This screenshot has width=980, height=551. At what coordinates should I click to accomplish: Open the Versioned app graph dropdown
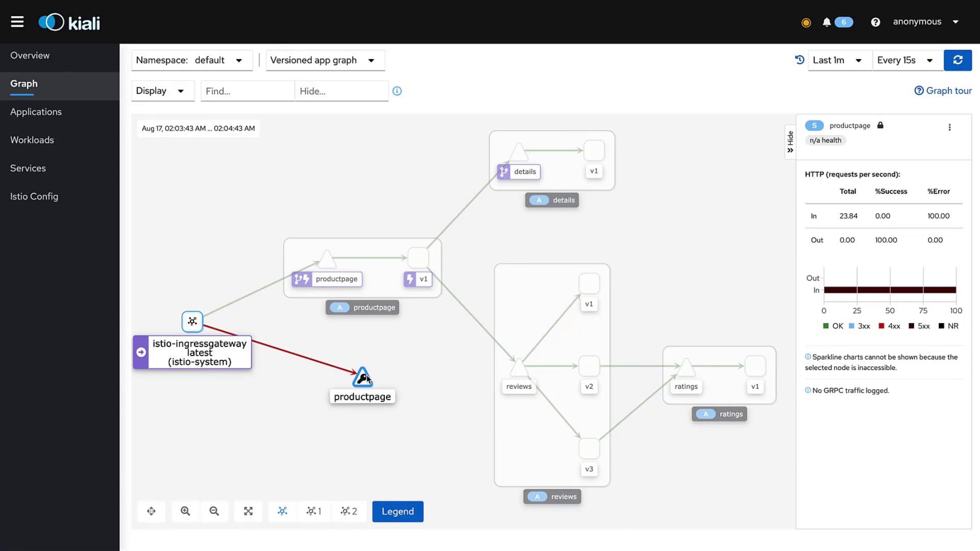[x=325, y=60]
